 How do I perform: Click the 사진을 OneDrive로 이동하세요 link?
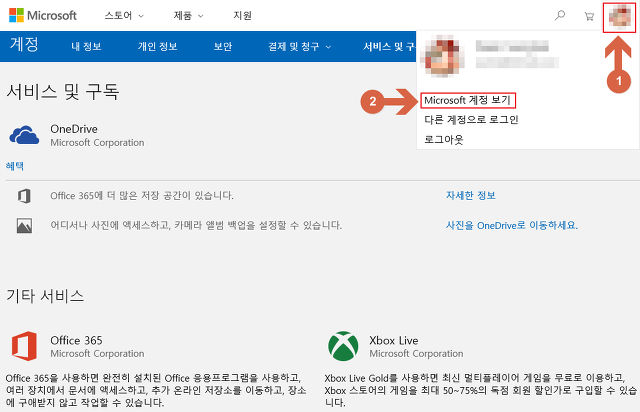(x=512, y=225)
